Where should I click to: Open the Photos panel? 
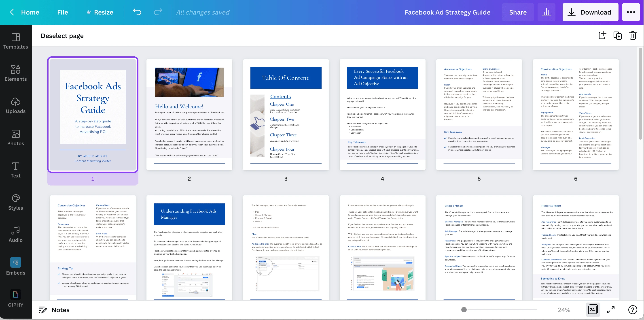(x=15, y=138)
